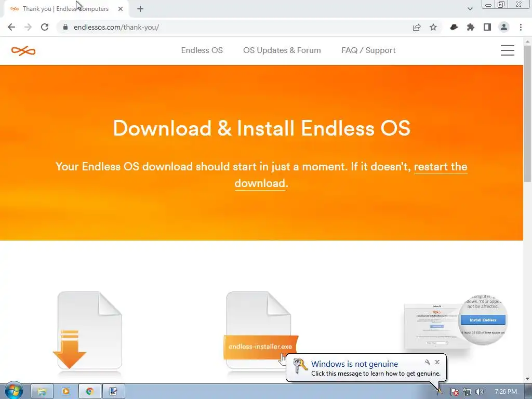Toggle the browser side panel
532x399 pixels.
(487, 27)
